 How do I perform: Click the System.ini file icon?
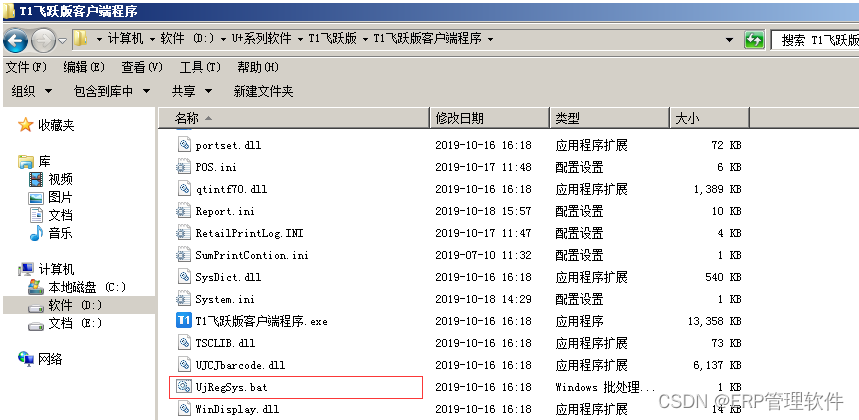tap(182, 299)
